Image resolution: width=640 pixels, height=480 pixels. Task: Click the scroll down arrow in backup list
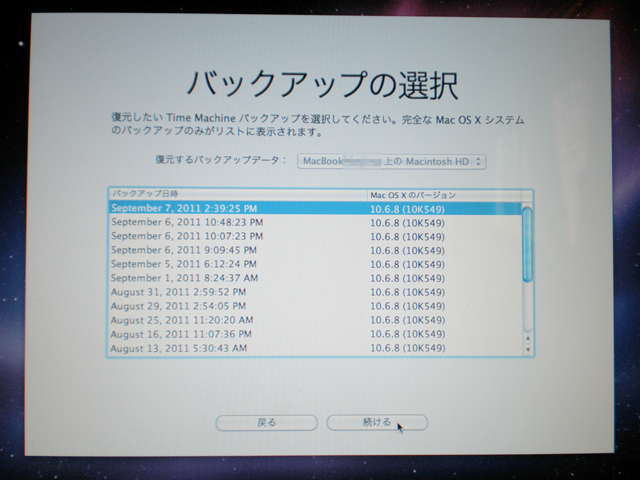coord(528,349)
